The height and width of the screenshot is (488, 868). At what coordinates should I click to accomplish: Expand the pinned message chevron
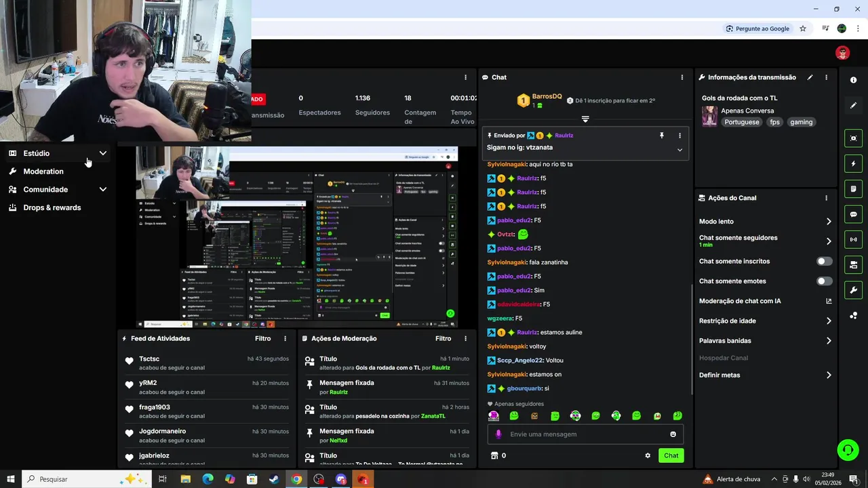click(679, 150)
